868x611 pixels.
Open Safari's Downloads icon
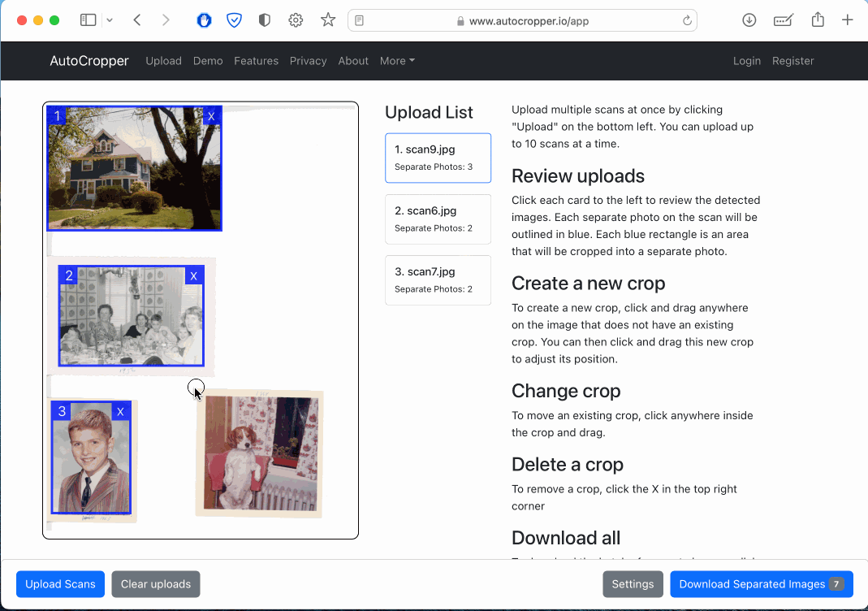(x=749, y=19)
